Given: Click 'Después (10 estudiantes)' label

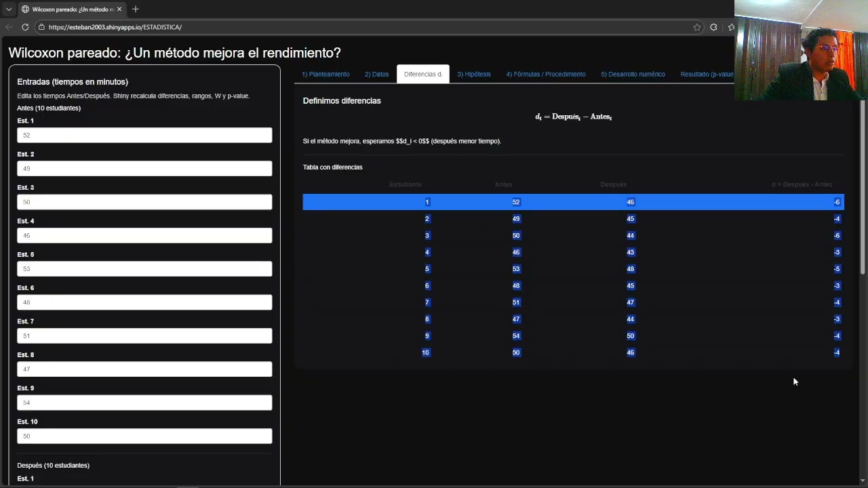Looking at the screenshot, I should (x=53, y=466).
